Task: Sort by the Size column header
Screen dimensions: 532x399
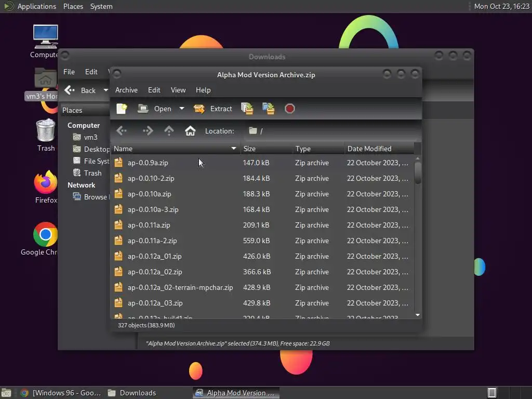Action: tap(267, 149)
